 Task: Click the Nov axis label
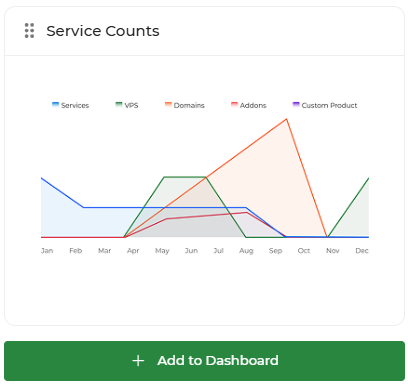(x=333, y=251)
